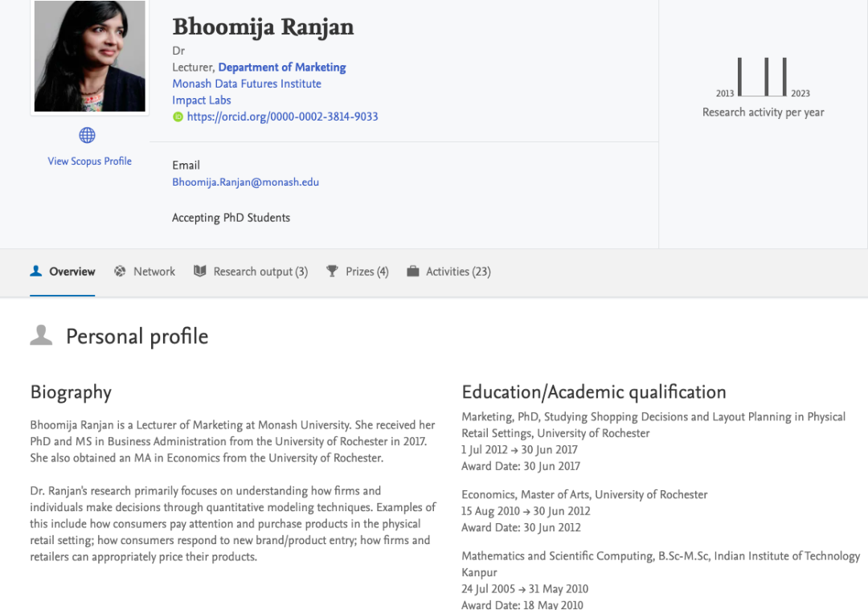This screenshot has width=868, height=610.
Task: Go to the Activities (23) tab
Action: pos(458,272)
